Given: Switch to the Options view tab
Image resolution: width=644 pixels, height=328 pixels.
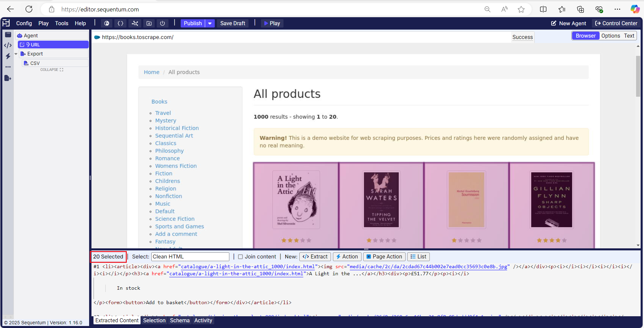Looking at the screenshot, I should coord(611,36).
